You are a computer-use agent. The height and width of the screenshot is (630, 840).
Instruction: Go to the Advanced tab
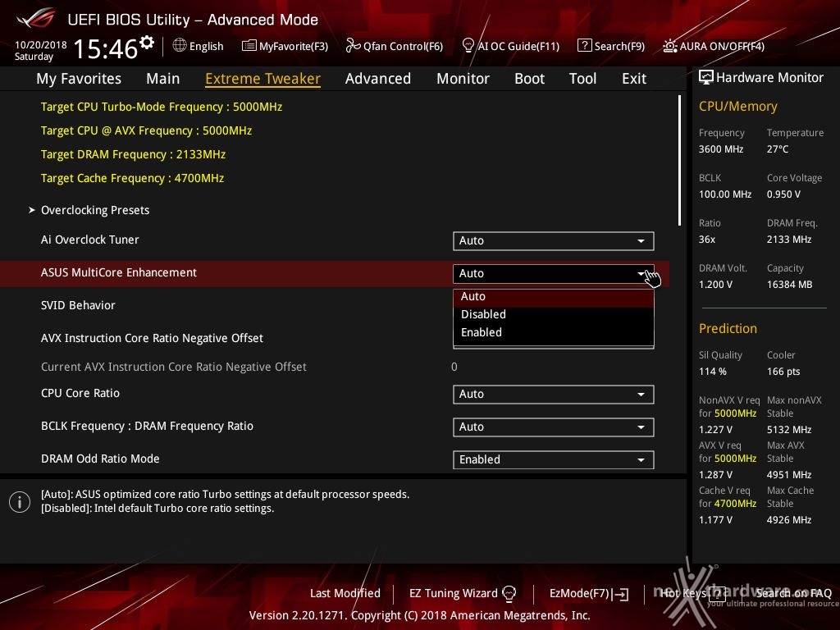378,79
